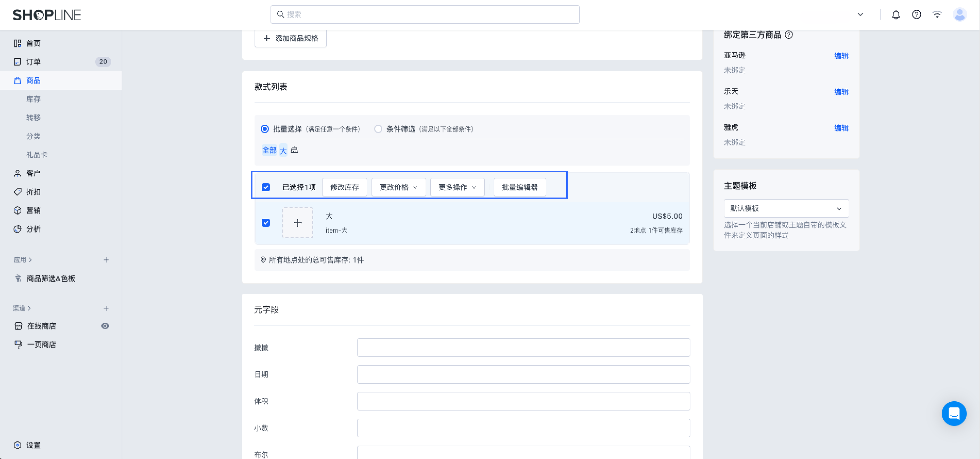Viewport: 980px width, 459px height.
Task: Click the help icon beside 绑定第三方商品
Action: (789, 35)
